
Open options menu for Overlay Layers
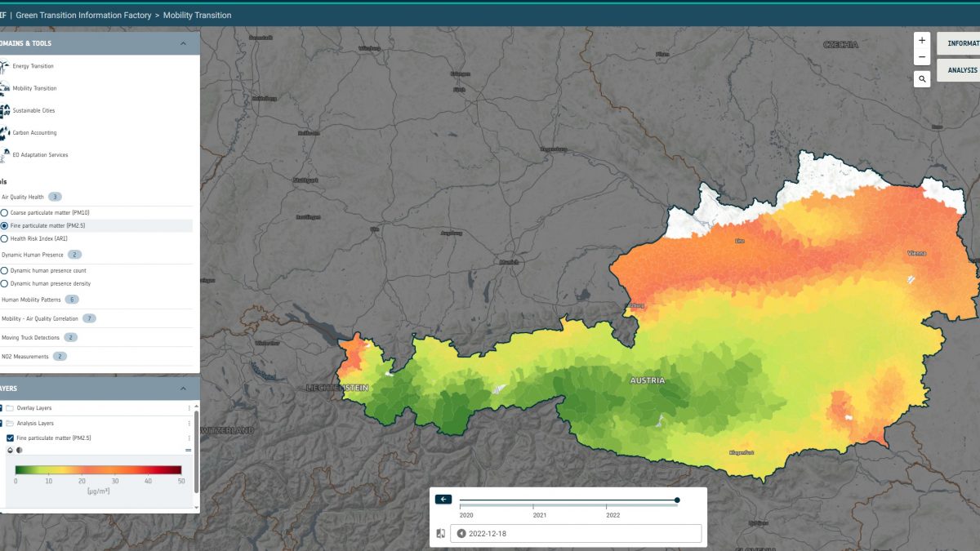tap(189, 408)
